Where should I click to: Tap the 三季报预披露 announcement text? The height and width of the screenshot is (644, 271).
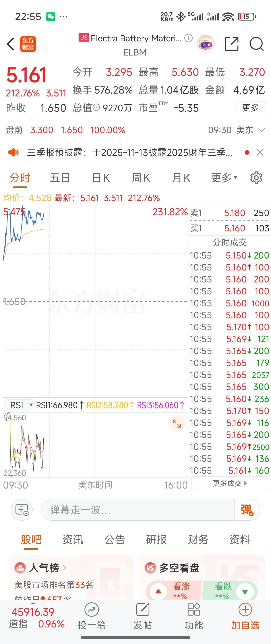130,152
